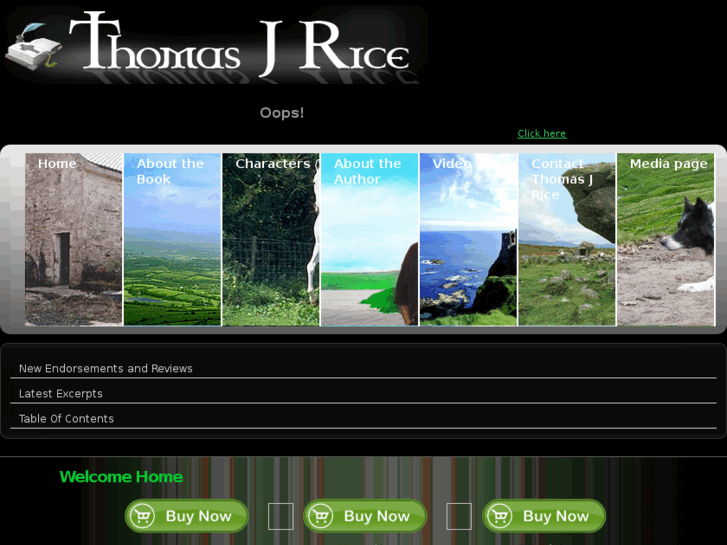Click the middle Buy Now button

pos(365,516)
